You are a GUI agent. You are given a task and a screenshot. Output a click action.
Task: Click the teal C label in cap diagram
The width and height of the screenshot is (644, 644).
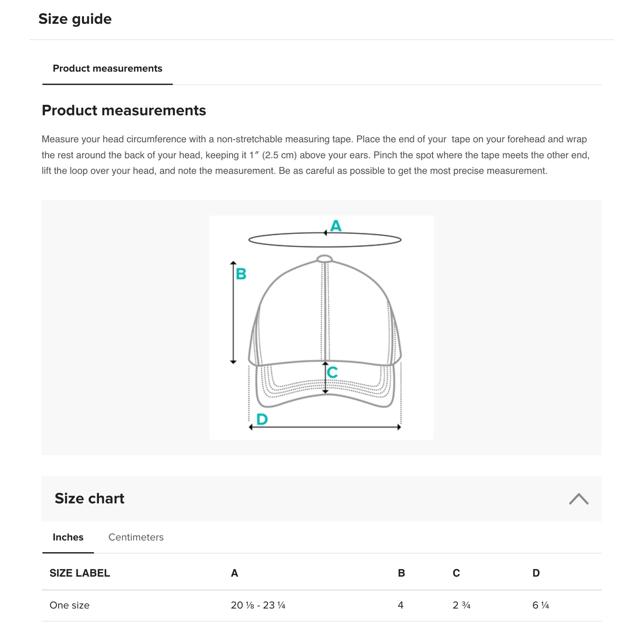[332, 372]
